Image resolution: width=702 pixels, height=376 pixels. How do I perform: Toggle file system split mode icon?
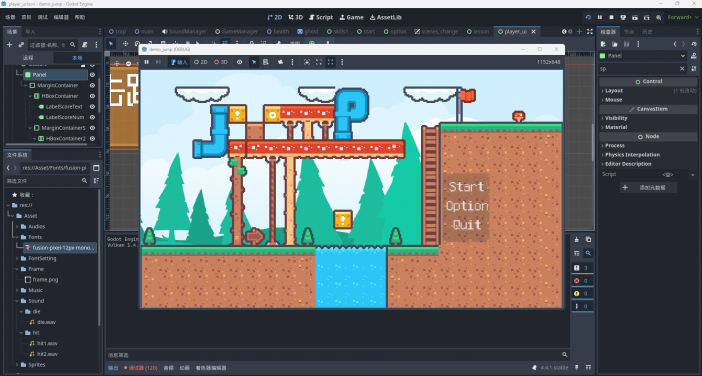[x=96, y=168]
